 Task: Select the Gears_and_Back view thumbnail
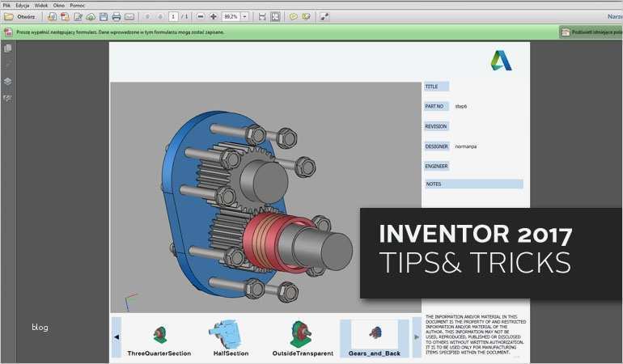click(375, 339)
